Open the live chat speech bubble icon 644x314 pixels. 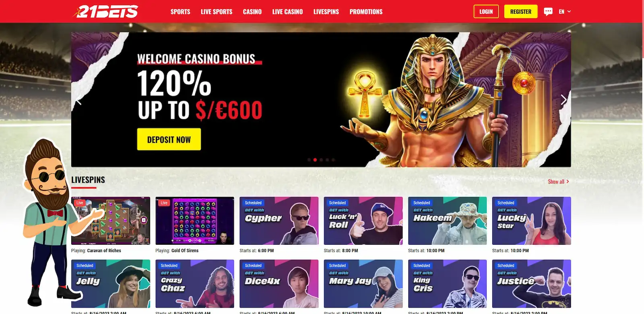coord(548,12)
